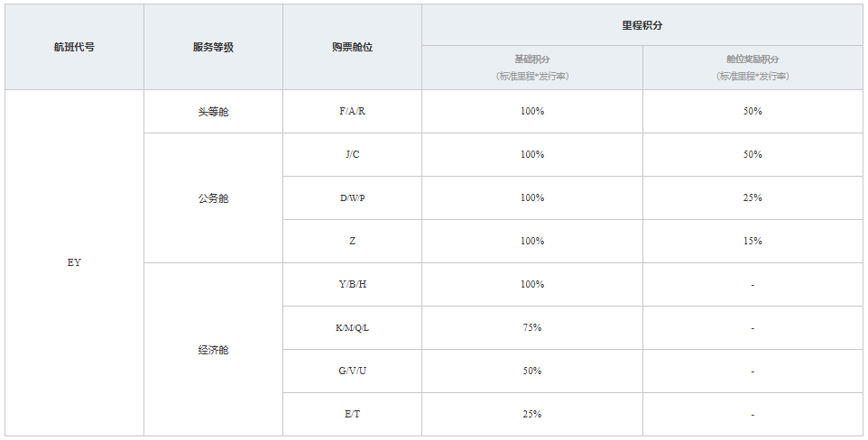Screen dimensions: 868x440
Task: Select the 75% base points value
Action: (x=532, y=327)
